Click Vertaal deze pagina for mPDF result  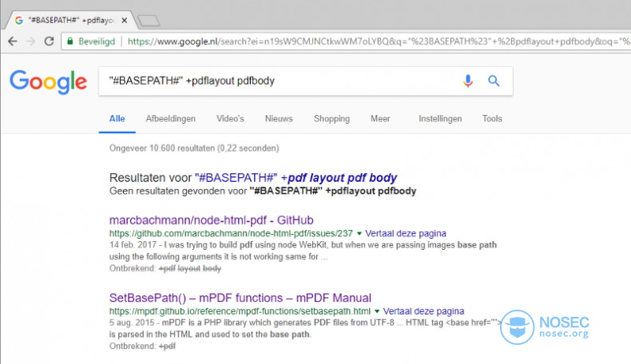click(x=423, y=311)
